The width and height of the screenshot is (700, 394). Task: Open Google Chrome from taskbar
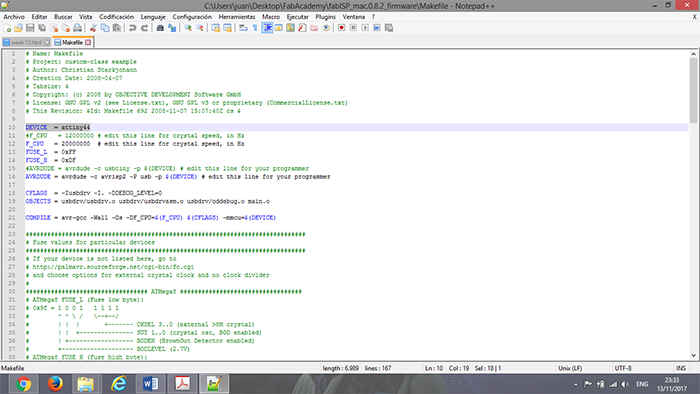click(x=24, y=384)
